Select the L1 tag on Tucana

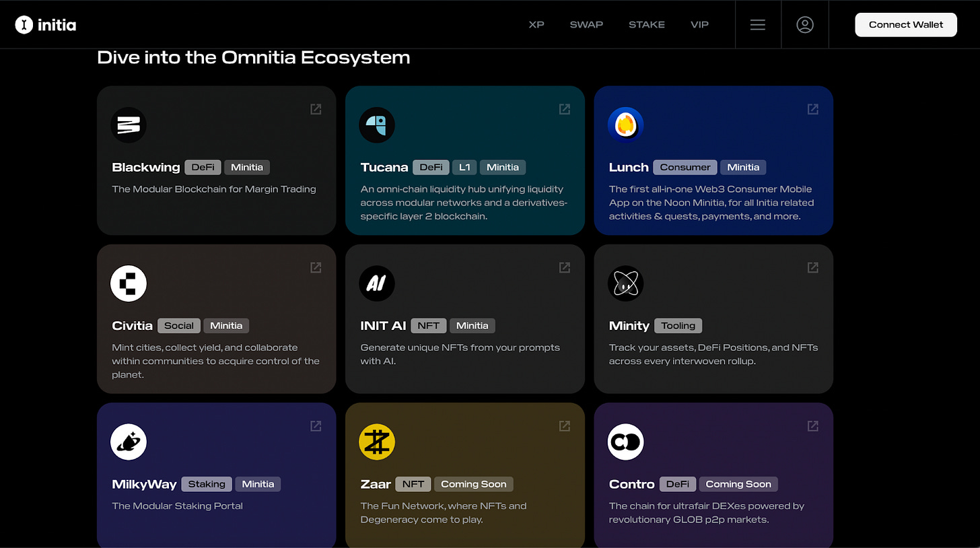464,167
